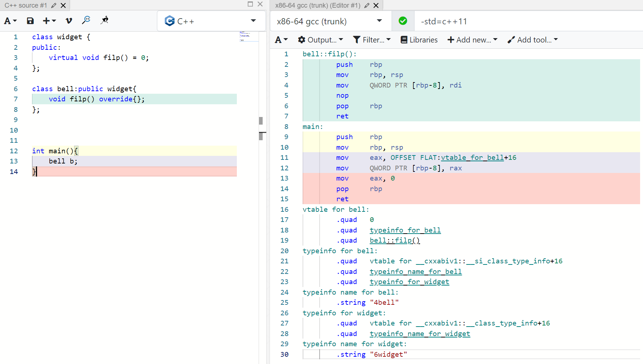643x364 pixels.
Task: Click '.string "6widget"' assembly line
Action: 372,355
